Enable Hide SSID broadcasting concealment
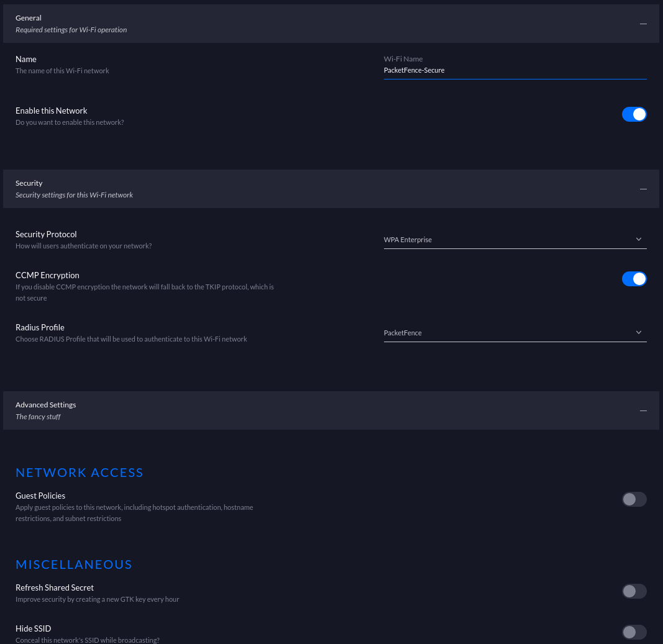Viewport: 663px width, 644px height. tap(634, 632)
